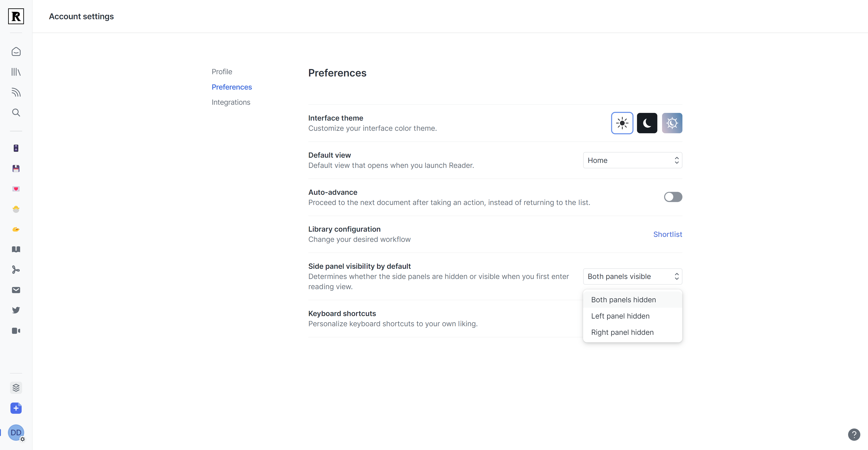The height and width of the screenshot is (450, 868).
Task: Click the blue add document plus button
Action: tap(16, 408)
